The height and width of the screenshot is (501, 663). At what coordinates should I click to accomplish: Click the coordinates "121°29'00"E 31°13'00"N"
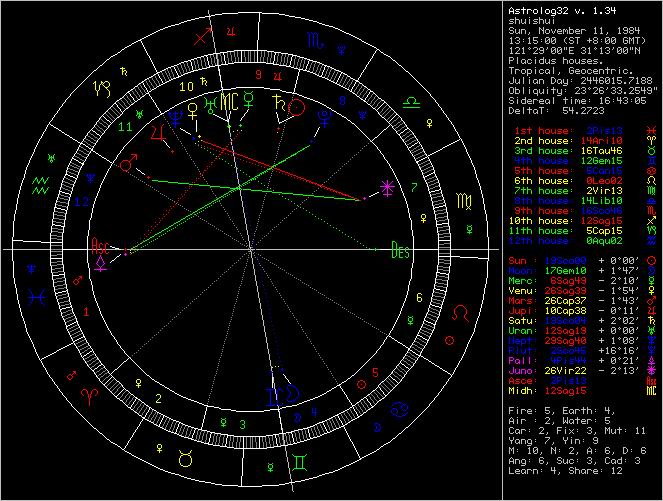click(x=574, y=51)
